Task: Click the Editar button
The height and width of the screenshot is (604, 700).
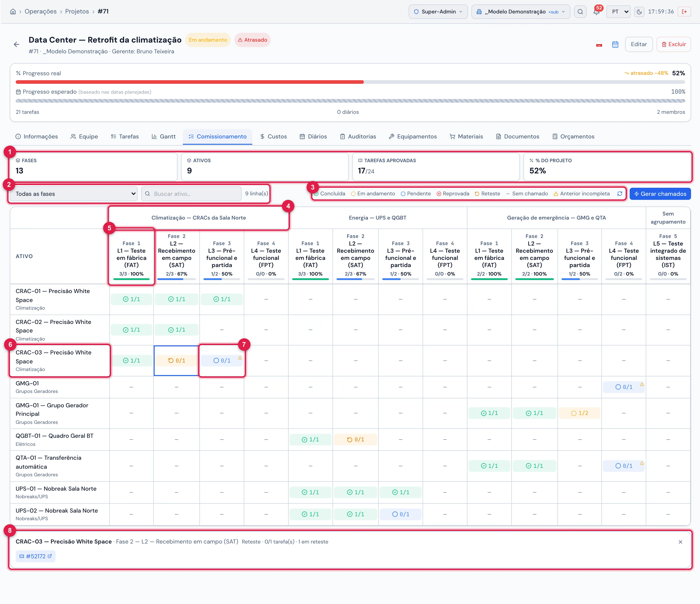Action: click(639, 44)
